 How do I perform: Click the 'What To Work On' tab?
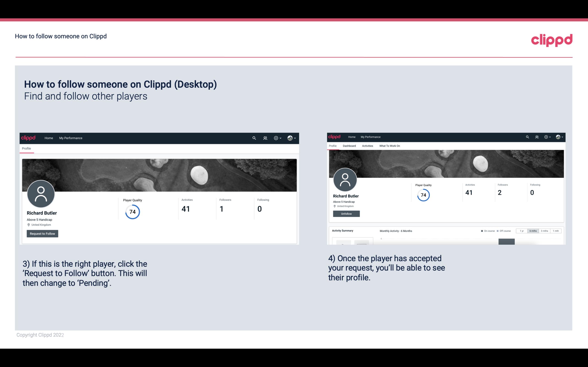tap(389, 146)
